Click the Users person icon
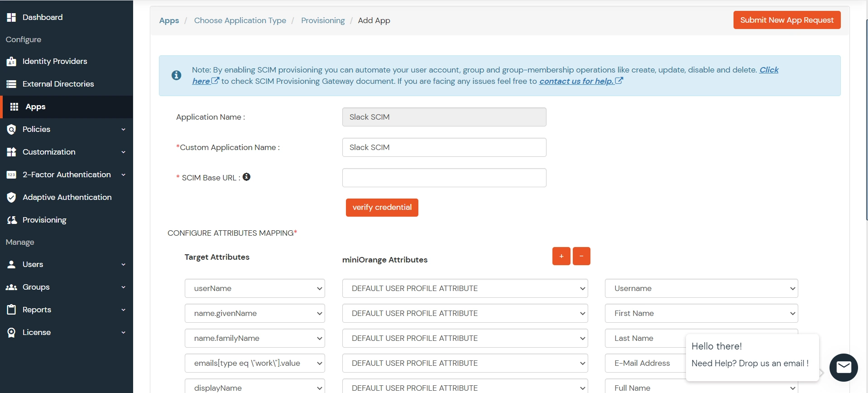Screen dimensions: 868x393 click(11, 265)
